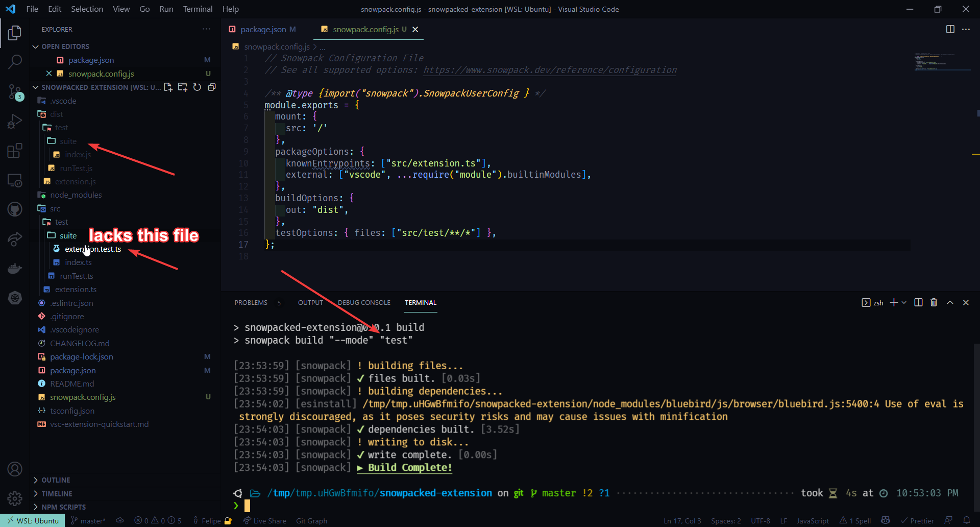Open the Manage gear icon
Viewport: 980px width, 527px height.
(x=15, y=498)
